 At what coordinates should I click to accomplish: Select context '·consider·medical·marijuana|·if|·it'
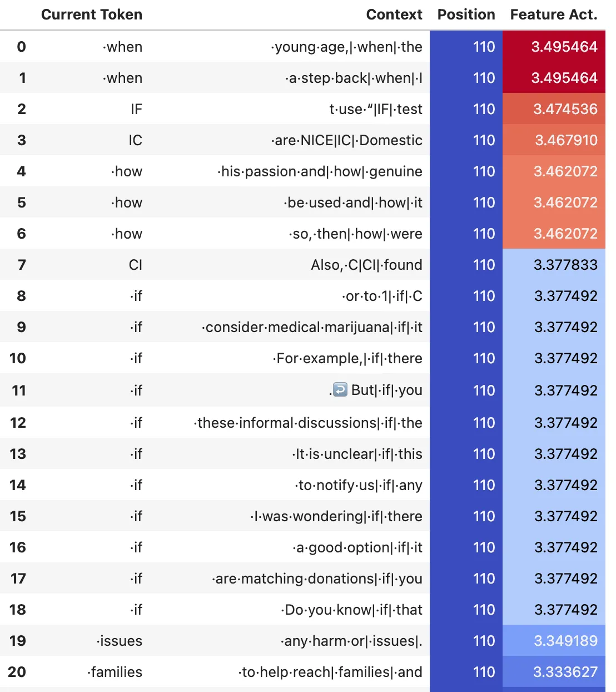(x=312, y=327)
